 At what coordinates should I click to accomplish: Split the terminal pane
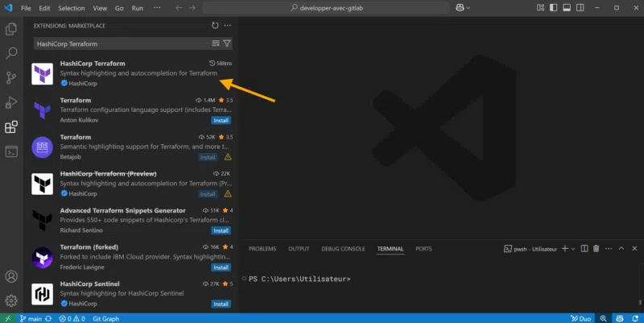tap(584, 249)
